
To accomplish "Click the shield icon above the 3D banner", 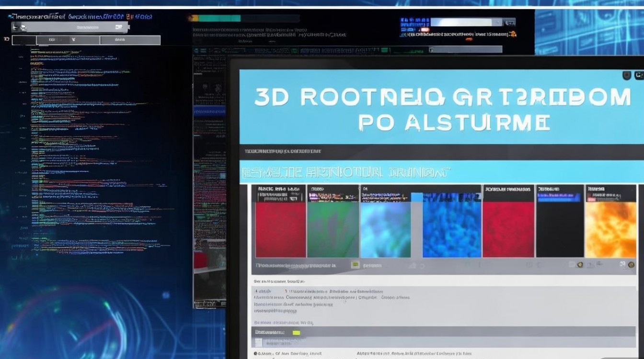I will point(626,75).
